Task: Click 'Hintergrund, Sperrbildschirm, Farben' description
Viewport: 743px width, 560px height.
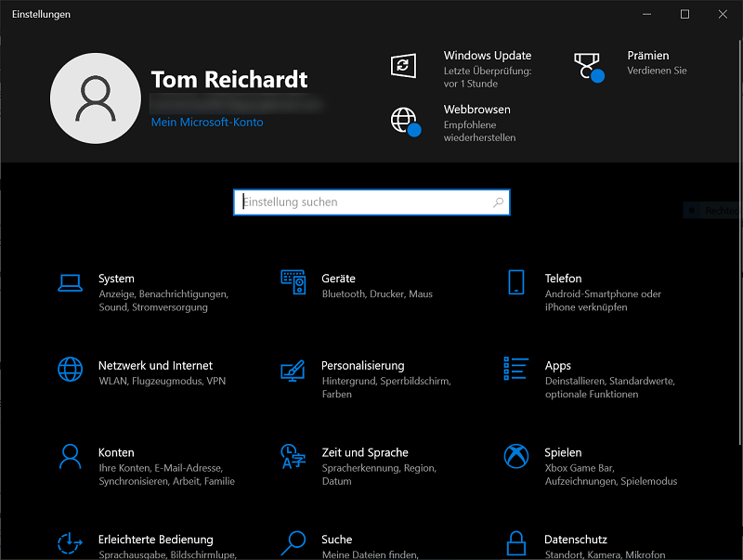Action: click(386, 387)
